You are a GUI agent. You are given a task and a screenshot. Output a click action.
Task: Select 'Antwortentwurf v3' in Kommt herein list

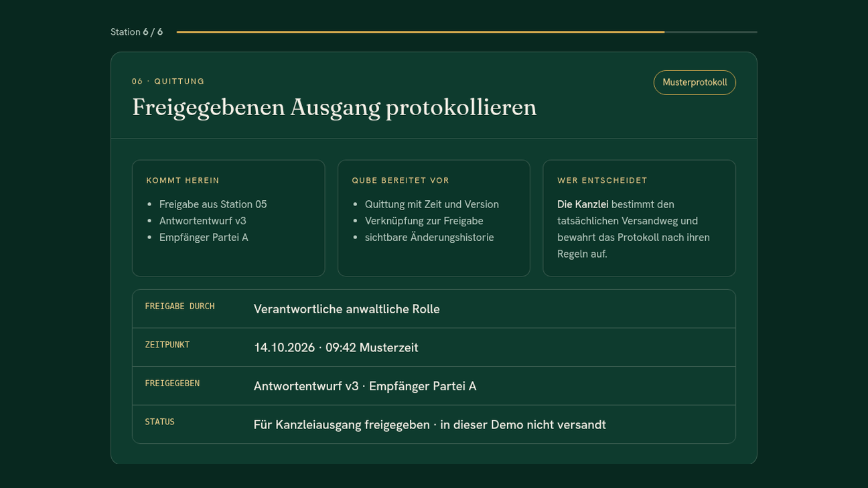(203, 221)
